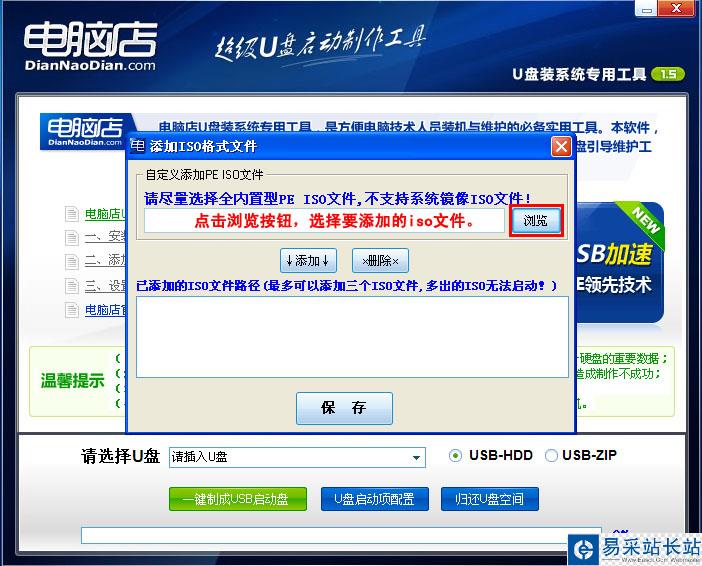702x566 pixels.
Task: Click the document icon beside 电脑店U link
Action: click(72, 214)
